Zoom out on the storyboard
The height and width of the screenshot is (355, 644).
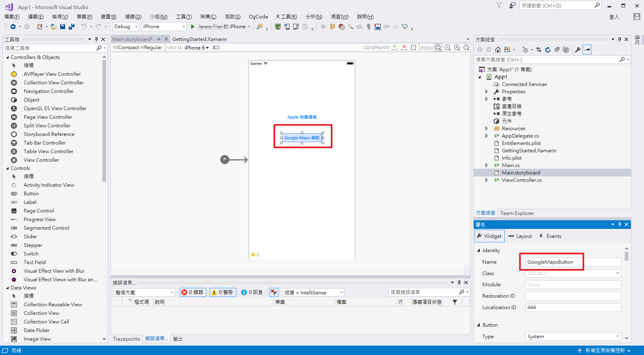(447, 47)
